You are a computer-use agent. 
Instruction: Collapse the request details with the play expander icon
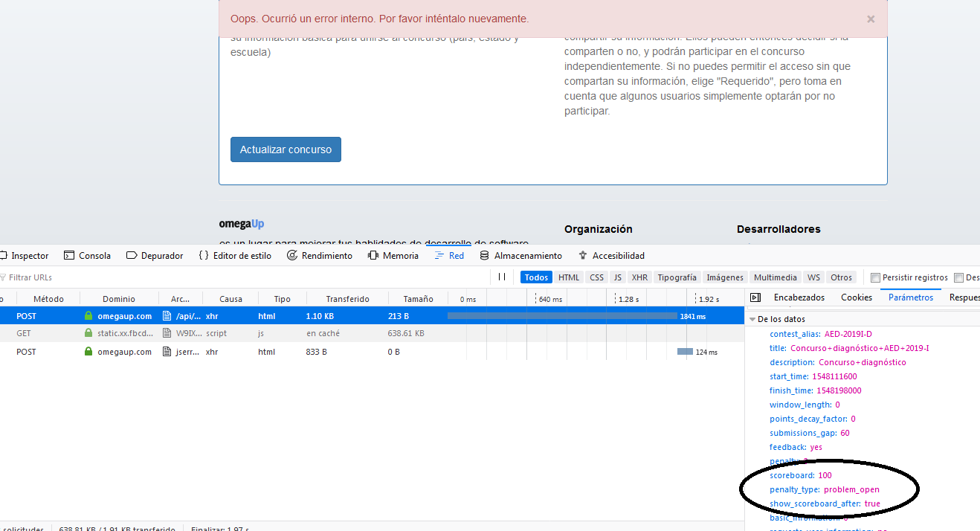(x=755, y=297)
